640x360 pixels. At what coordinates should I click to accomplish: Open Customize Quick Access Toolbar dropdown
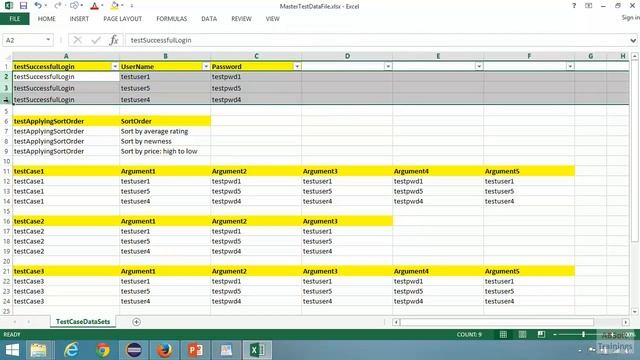tap(131, 6)
